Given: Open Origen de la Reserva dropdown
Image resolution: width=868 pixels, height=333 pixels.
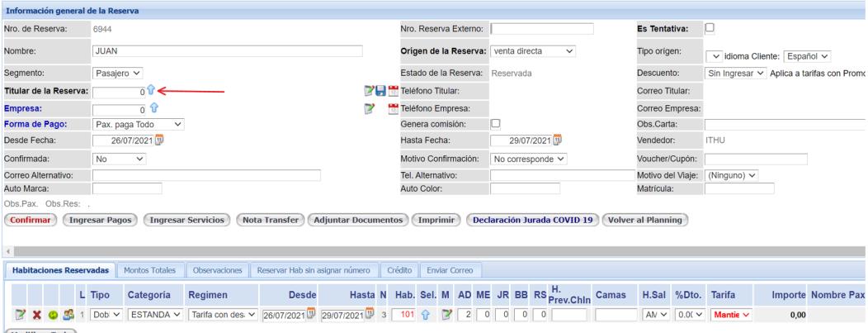Looking at the screenshot, I should [533, 51].
